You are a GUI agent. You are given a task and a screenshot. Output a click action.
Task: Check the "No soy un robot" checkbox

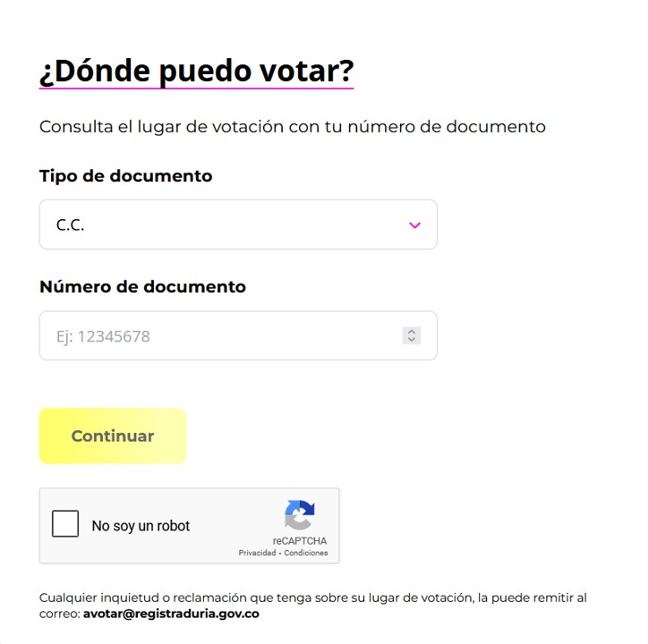65,524
